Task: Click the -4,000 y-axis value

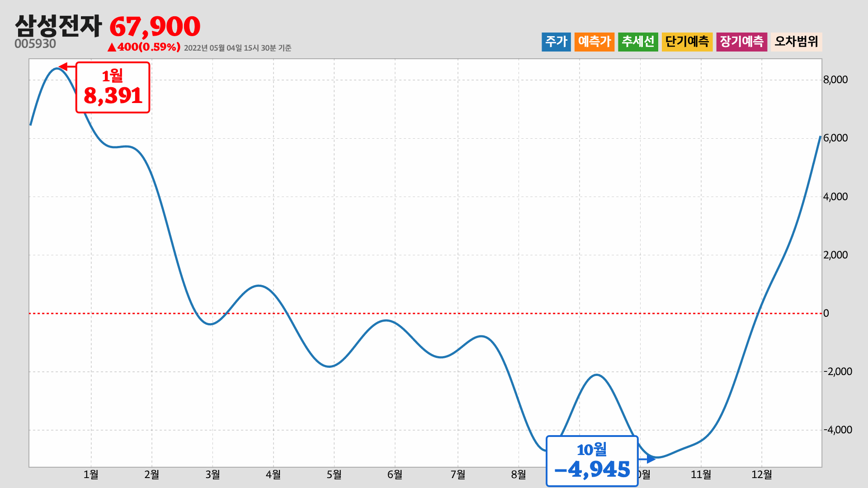Action: (838, 430)
